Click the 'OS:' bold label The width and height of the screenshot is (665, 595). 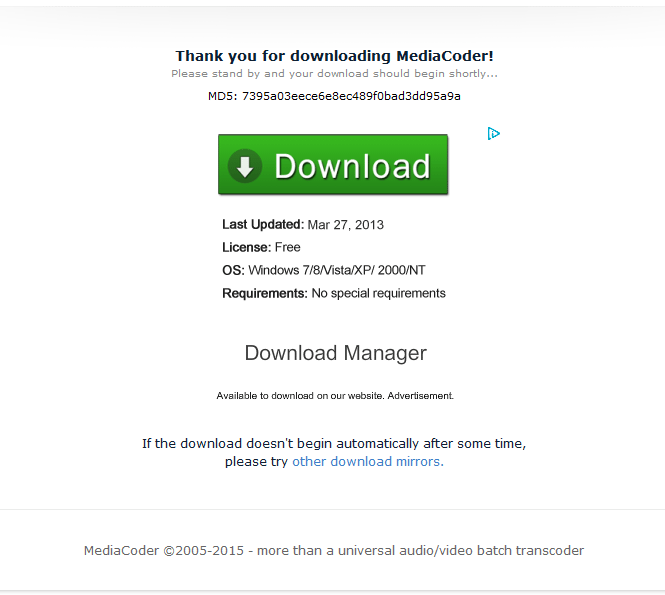tap(233, 270)
